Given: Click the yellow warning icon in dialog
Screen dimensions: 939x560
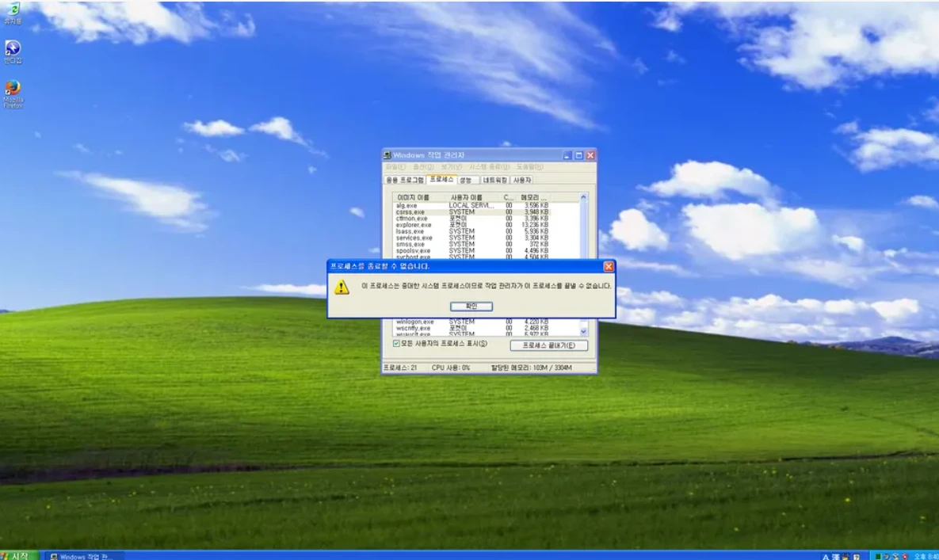Looking at the screenshot, I should [x=342, y=288].
